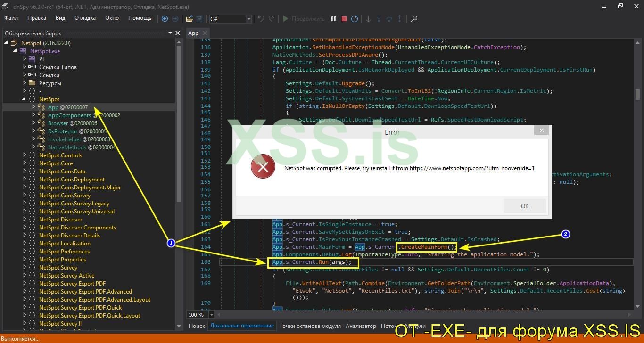Click the NetSpot.exe module icon
This screenshot has height=343, width=644.
click(23, 51)
